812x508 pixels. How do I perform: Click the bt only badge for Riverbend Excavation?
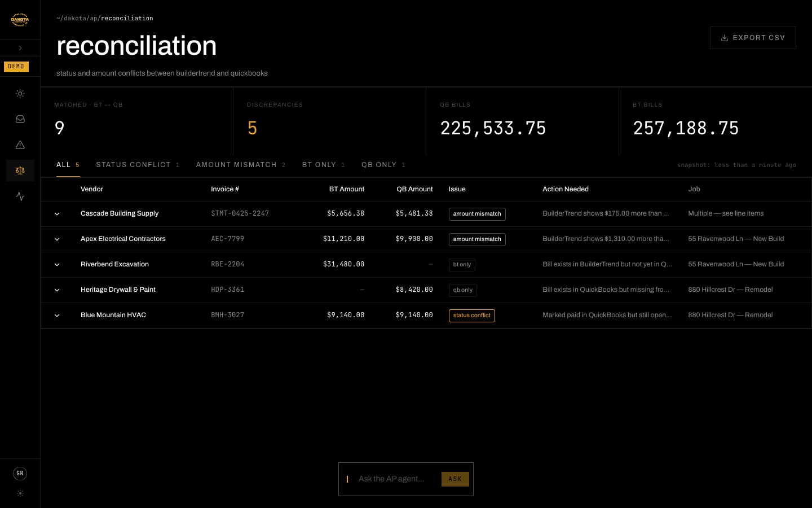pos(462,265)
